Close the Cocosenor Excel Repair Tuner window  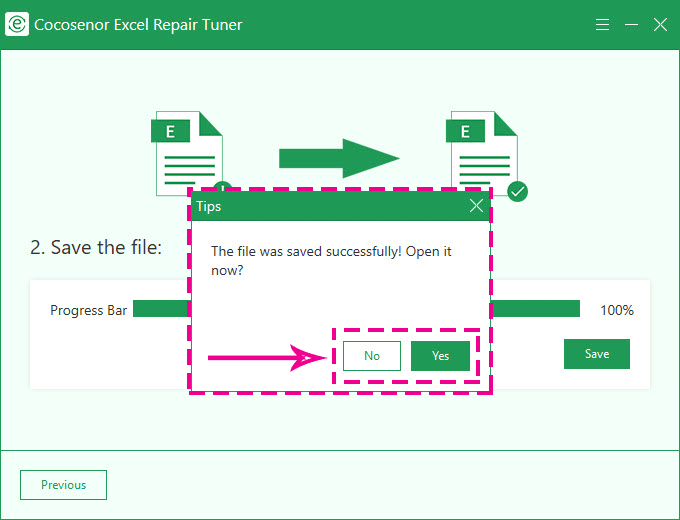tap(660, 25)
